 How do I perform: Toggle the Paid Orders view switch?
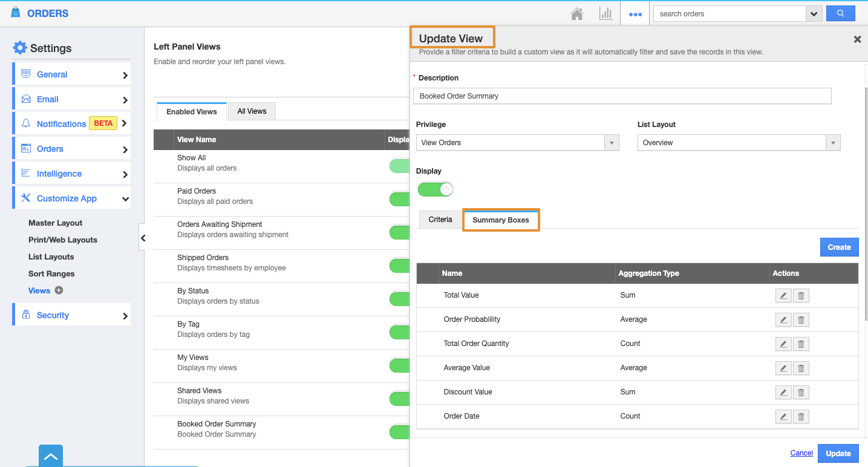(399, 199)
